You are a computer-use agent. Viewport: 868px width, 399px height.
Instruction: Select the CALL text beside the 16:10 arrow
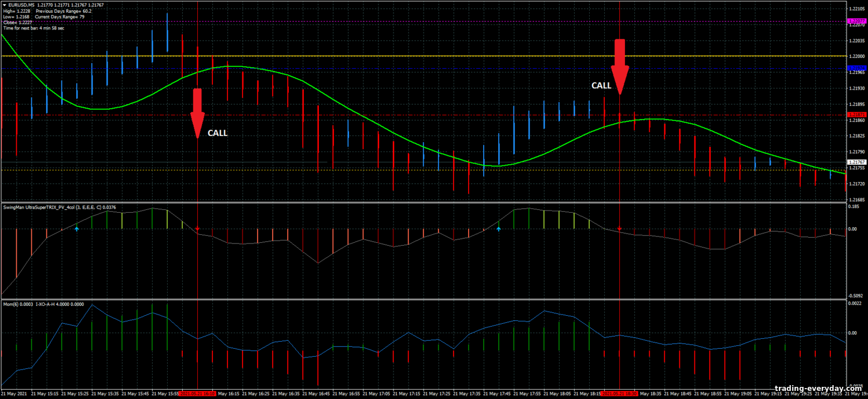218,133
